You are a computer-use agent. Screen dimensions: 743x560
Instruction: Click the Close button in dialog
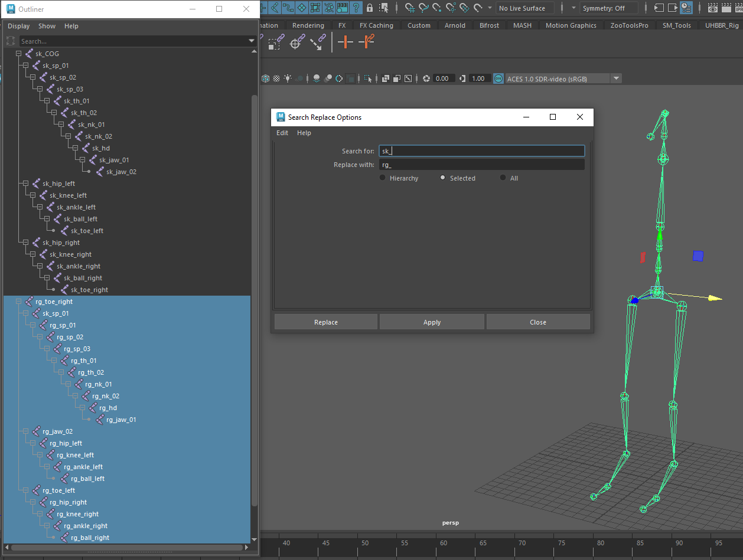(x=538, y=322)
